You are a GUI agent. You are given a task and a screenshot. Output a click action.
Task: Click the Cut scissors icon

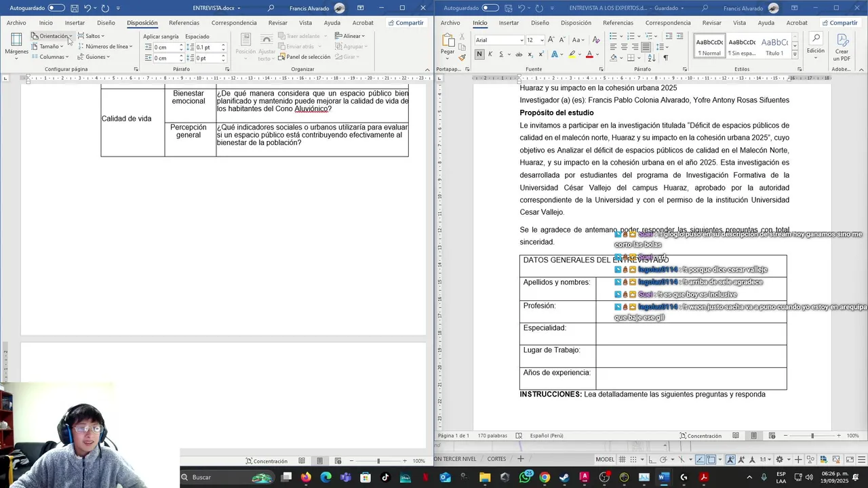point(462,36)
